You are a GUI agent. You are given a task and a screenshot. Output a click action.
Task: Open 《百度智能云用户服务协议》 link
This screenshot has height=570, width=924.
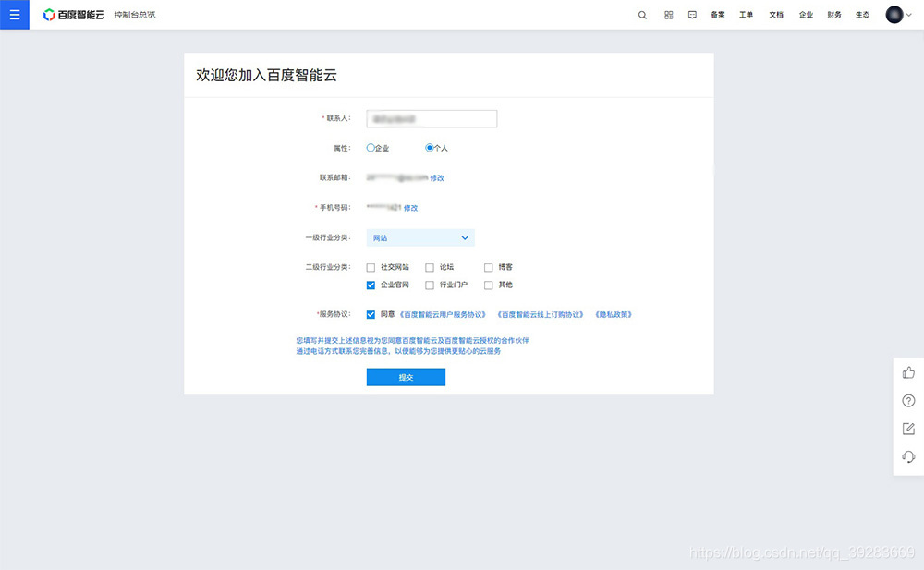(x=443, y=315)
